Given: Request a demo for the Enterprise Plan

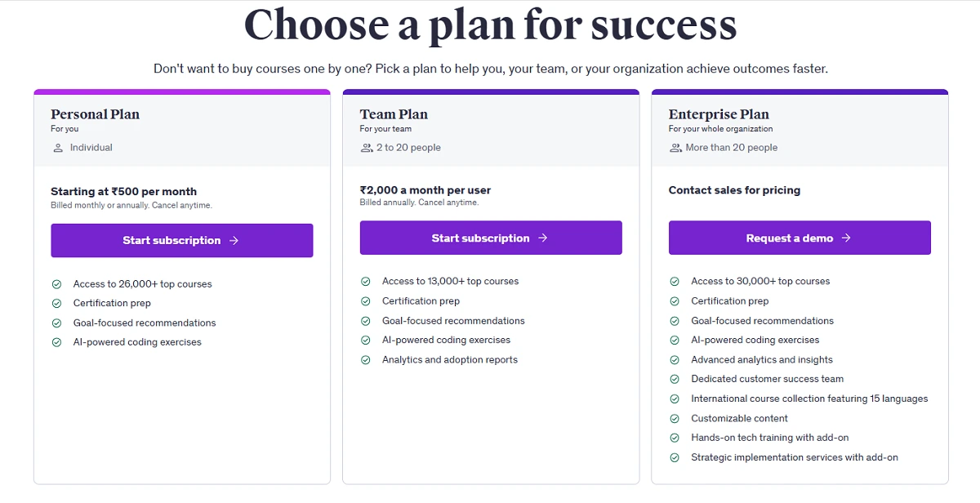Looking at the screenshot, I should [800, 238].
